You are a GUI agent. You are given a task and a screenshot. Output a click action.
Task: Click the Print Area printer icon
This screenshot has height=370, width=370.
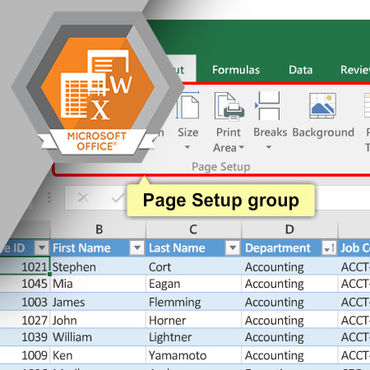point(229,106)
